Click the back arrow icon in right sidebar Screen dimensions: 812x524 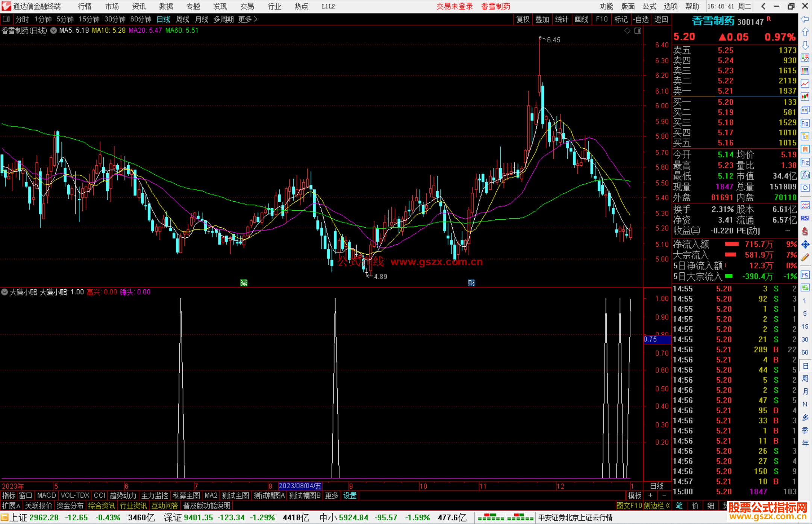coord(805,19)
